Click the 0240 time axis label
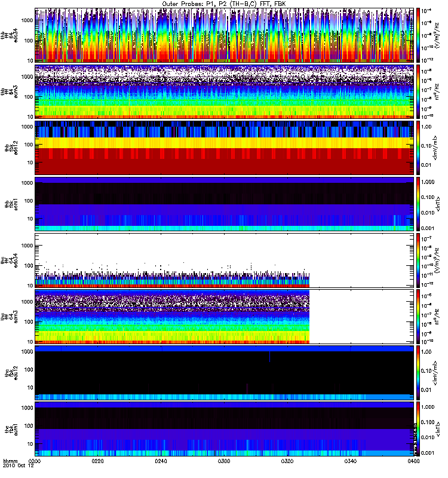The width and height of the screenshot is (448, 478). [161, 461]
